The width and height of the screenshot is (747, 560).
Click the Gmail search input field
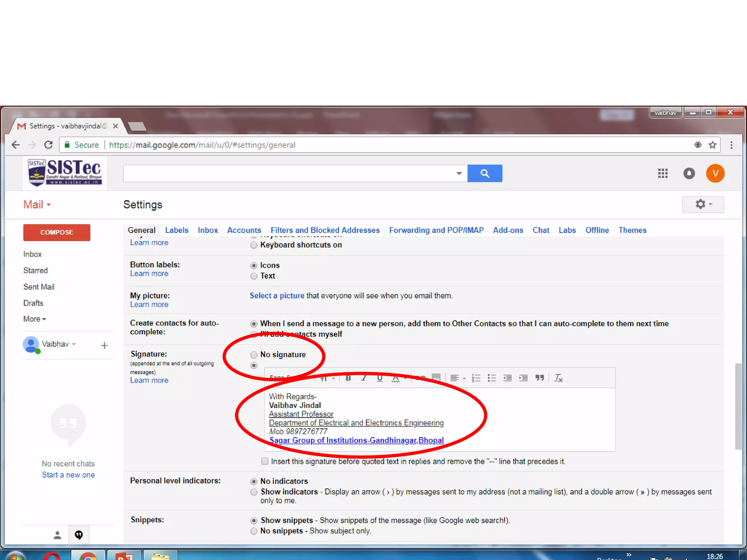tap(288, 173)
